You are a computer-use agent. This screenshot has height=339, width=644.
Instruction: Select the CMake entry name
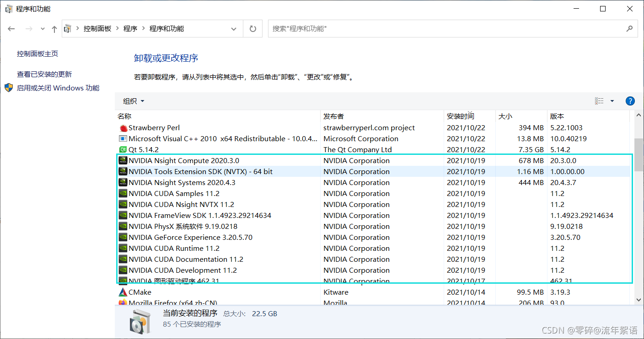coord(140,292)
